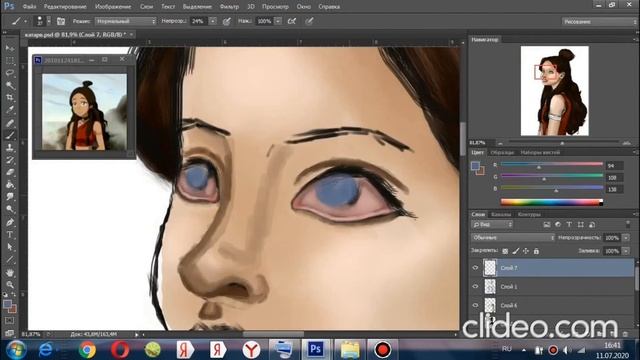Select the Paint Bucket tool
This screenshot has height=360, width=640.
tap(10, 184)
